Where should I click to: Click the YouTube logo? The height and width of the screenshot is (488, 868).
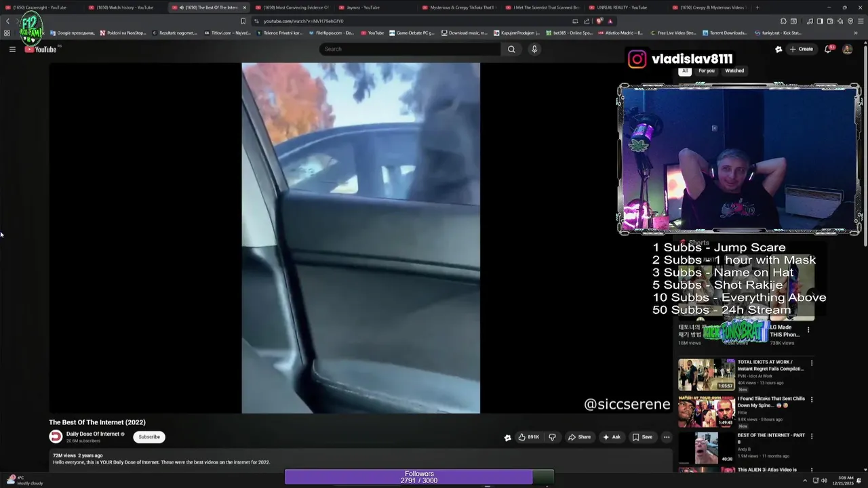tap(41, 49)
